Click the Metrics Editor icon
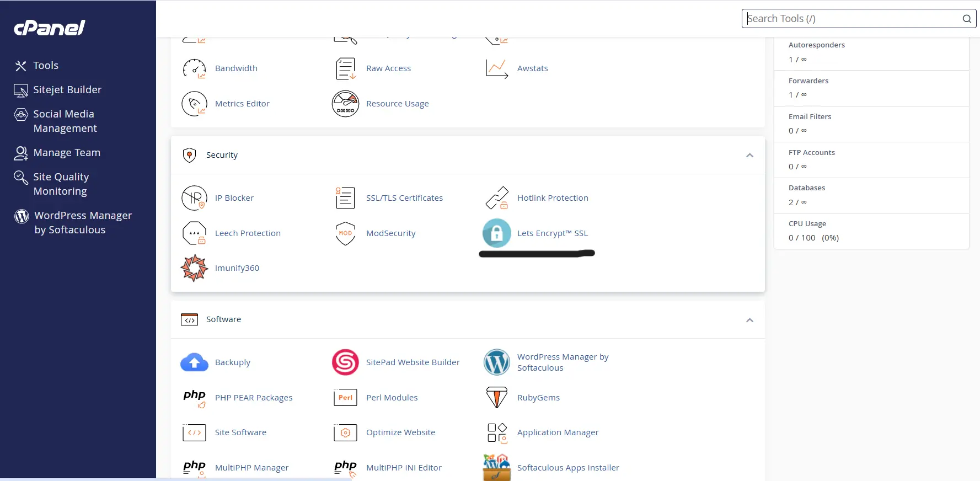 [195, 104]
